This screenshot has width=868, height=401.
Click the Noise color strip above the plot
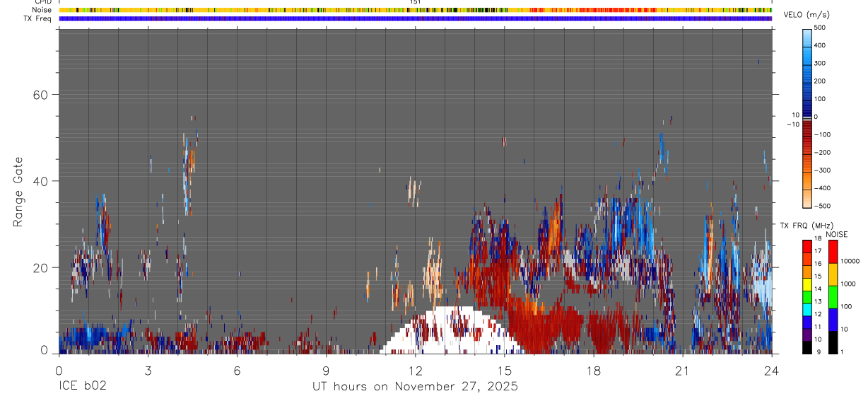[x=415, y=10]
